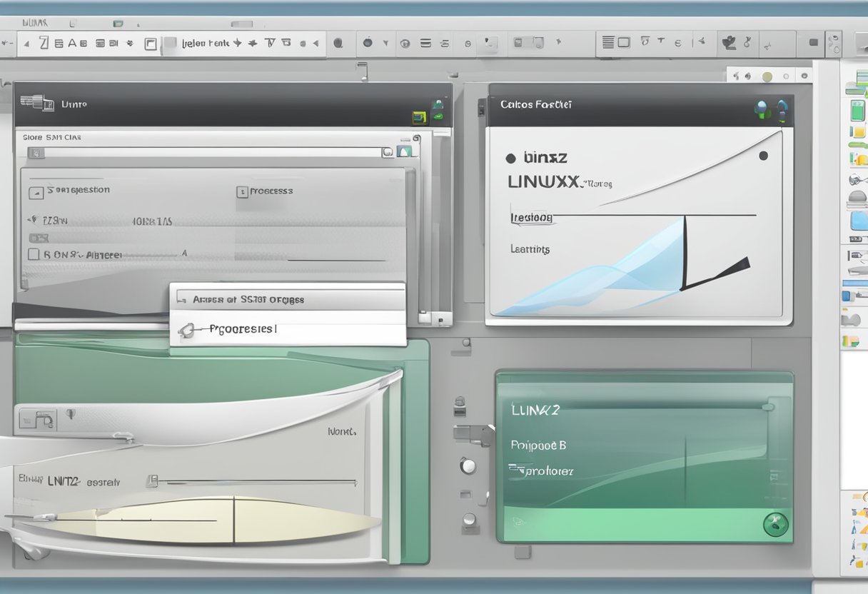Click the round green button in the green panel
868x594 pixels.
[x=775, y=525]
